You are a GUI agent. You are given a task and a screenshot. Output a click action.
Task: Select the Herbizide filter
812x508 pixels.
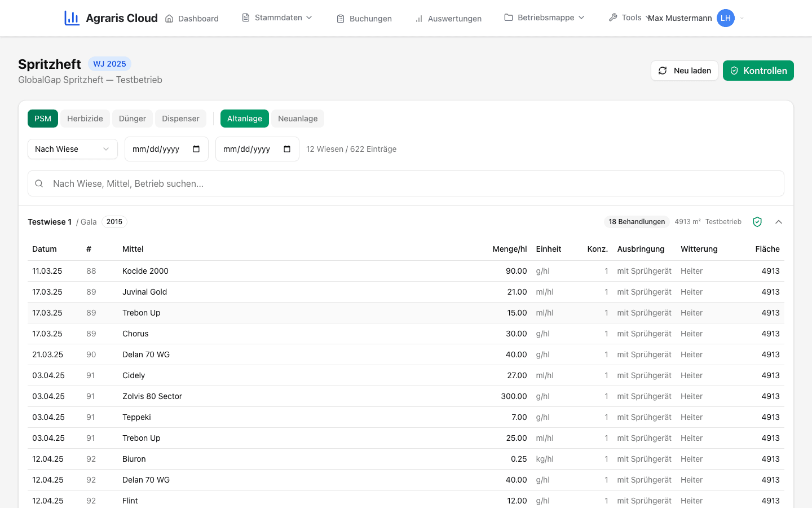(x=85, y=119)
